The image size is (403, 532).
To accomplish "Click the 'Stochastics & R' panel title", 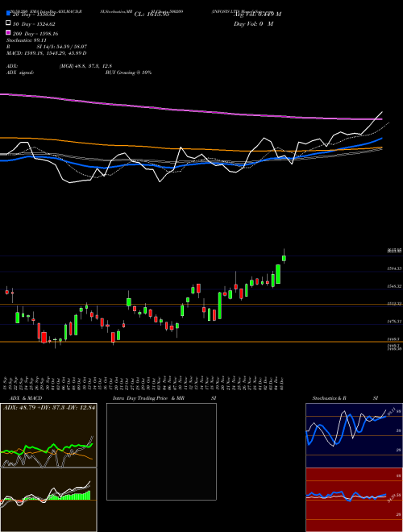I will 330,398.
